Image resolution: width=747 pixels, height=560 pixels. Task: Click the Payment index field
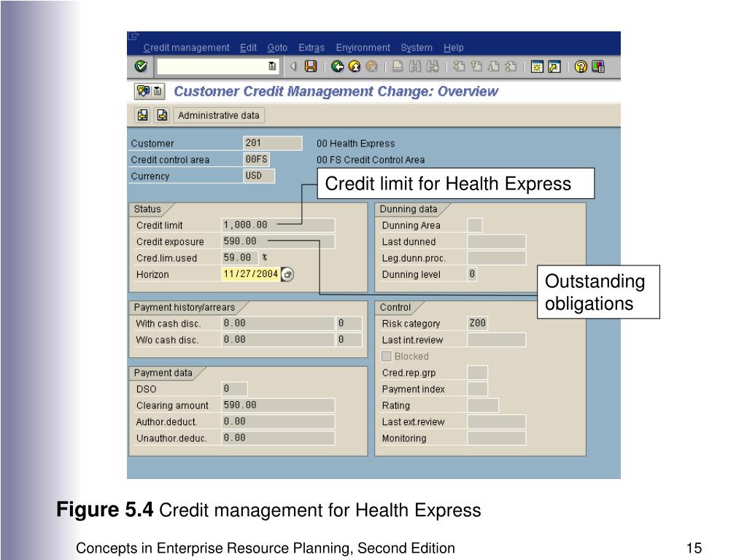coord(477,389)
